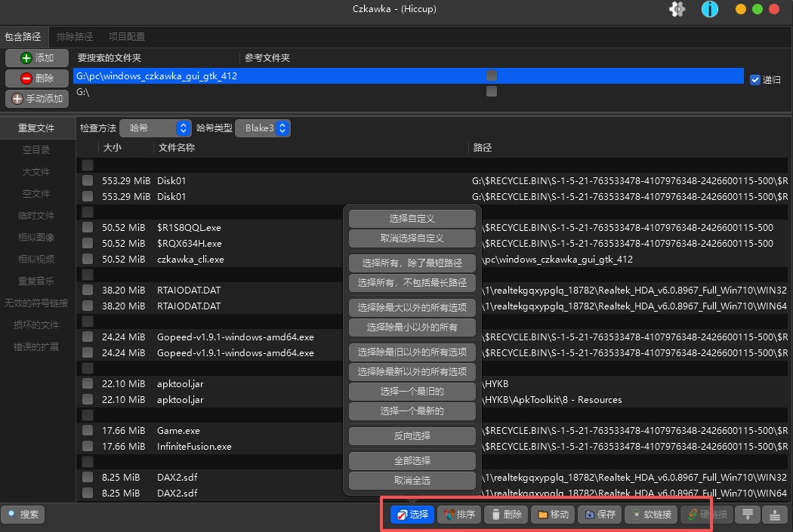The width and height of the screenshot is (793, 532).
Task: Click the 删除 trash button in bottom toolbar
Action: point(506,515)
